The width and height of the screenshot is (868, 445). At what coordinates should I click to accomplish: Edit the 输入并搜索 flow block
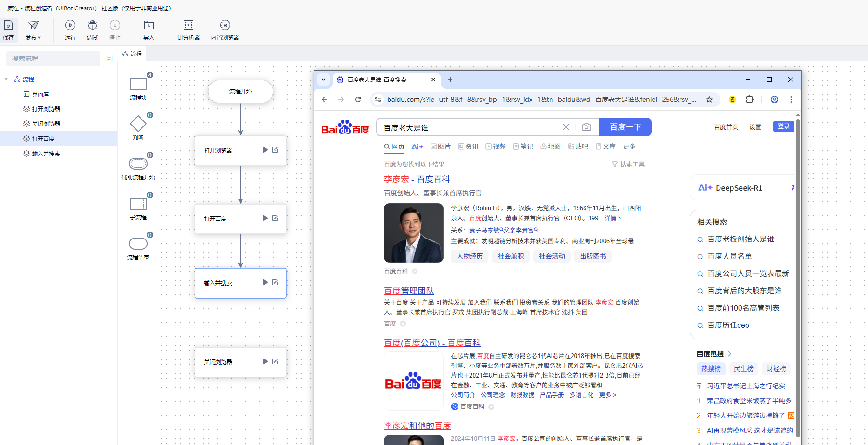coord(275,282)
